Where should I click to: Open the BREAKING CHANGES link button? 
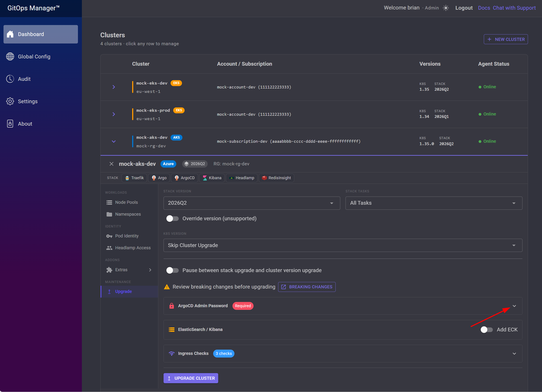pyautogui.click(x=307, y=287)
